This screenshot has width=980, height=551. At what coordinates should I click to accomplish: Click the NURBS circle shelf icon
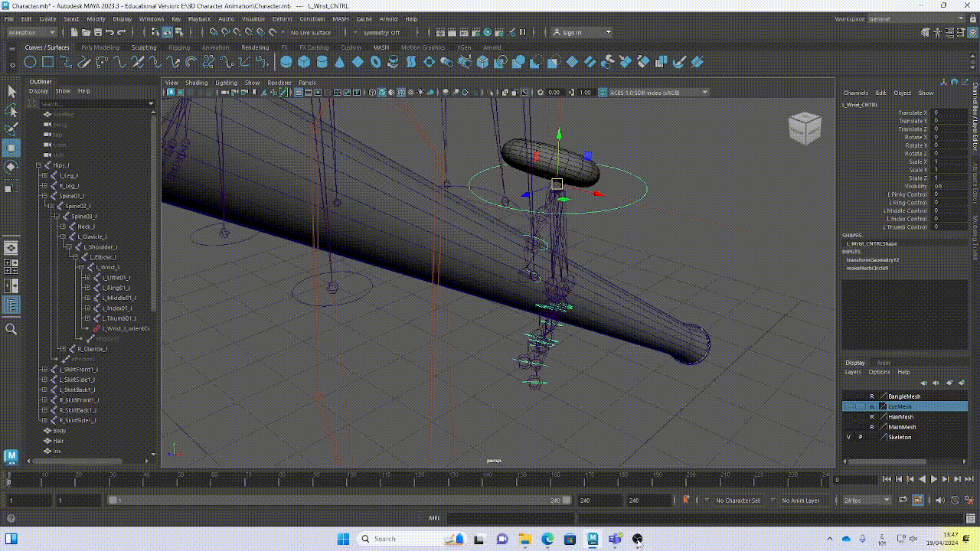[30, 62]
